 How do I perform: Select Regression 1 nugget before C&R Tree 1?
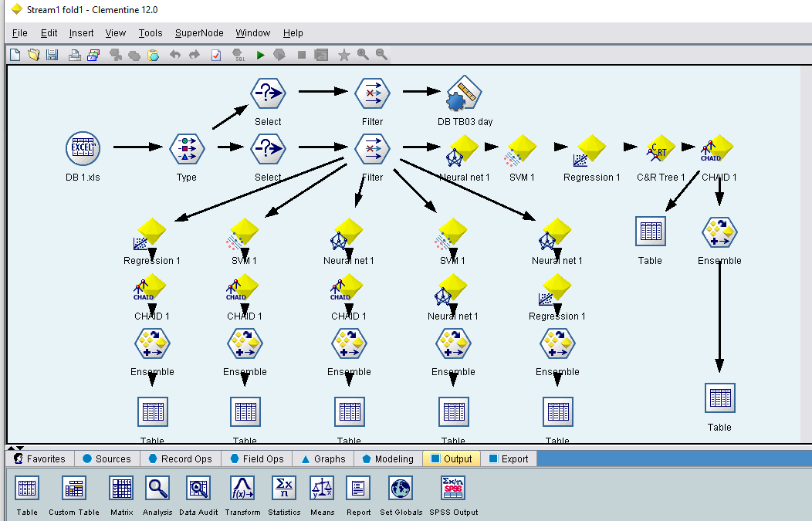pyautogui.click(x=590, y=151)
